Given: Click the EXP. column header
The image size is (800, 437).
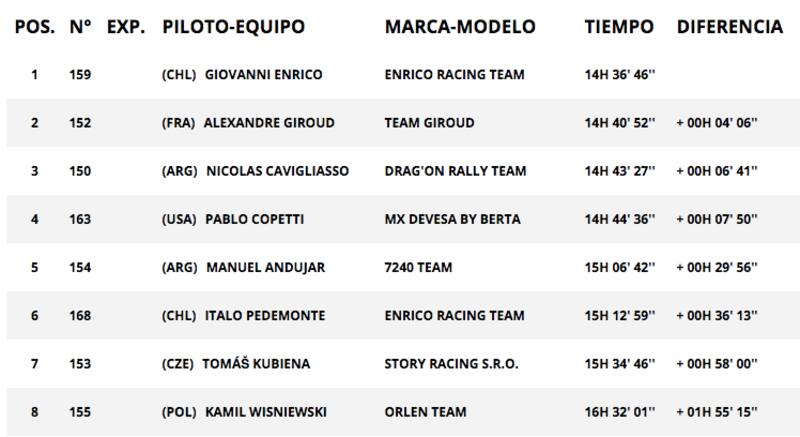Looking at the screenshot, I should [x=126, y=24].
